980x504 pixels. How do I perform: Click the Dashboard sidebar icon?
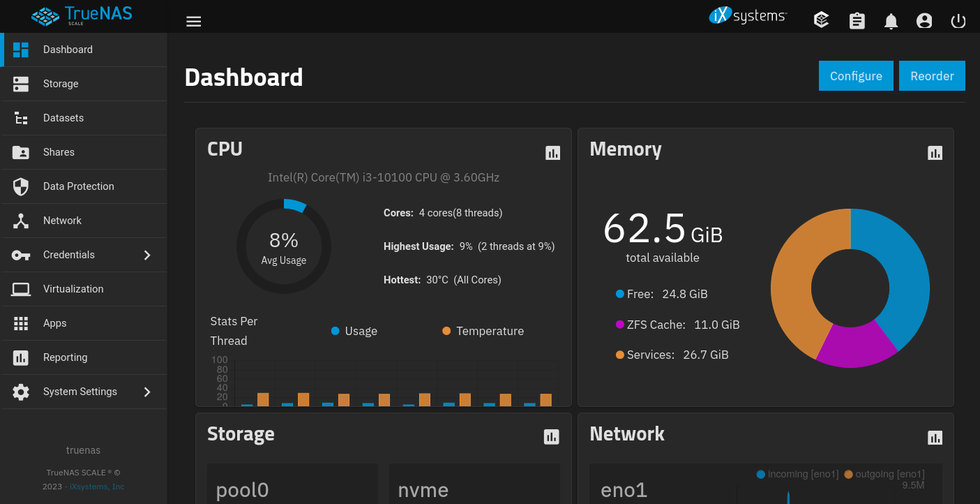click(21, 50)
